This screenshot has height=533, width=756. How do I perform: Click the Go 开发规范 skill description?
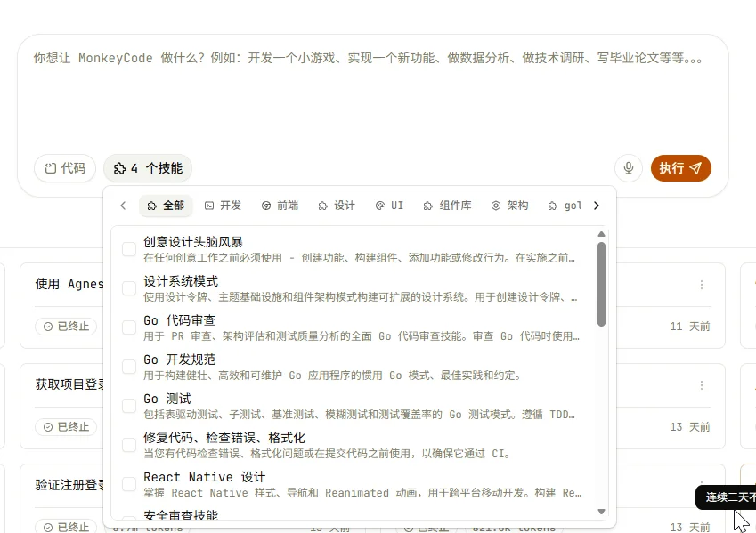click(332, 376)
